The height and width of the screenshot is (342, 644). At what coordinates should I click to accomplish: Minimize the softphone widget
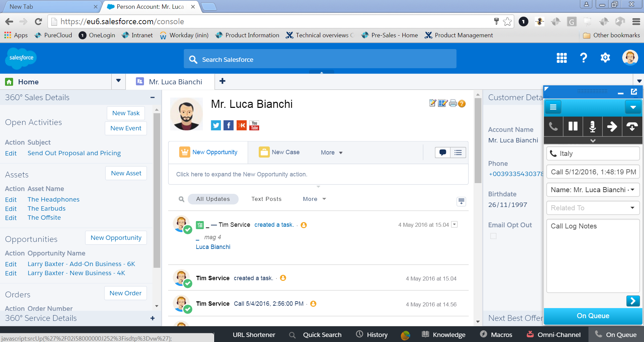coord(621,93)
